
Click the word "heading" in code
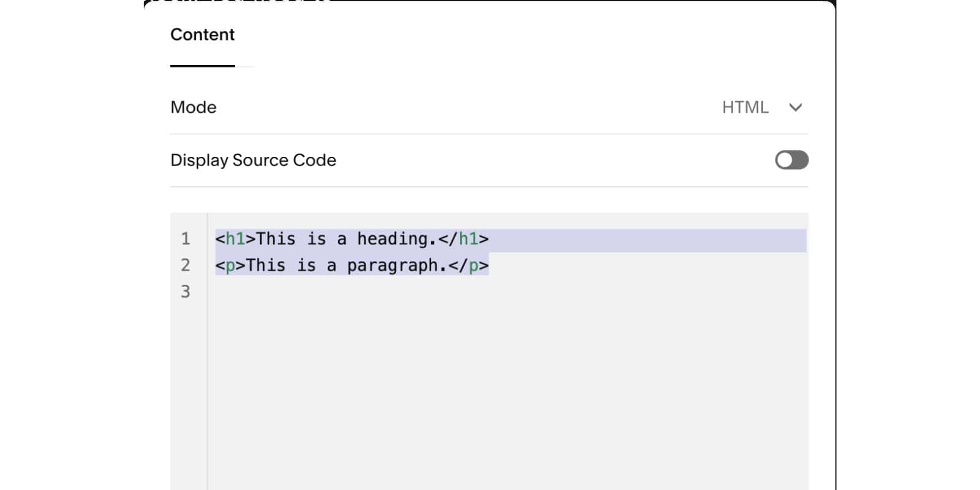click(x=392, y=239)
